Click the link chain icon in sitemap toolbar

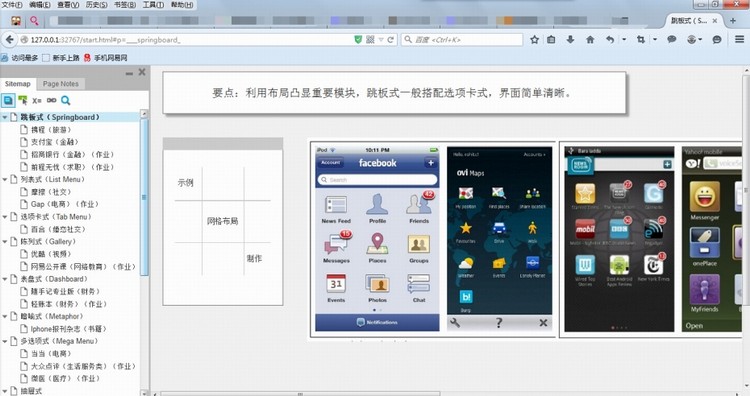[51, 100]
